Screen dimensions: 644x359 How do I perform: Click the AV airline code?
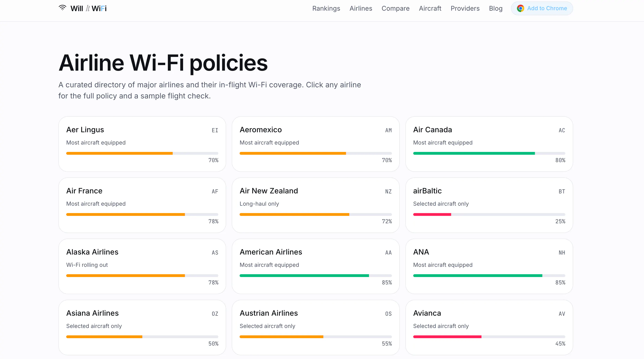tap(562, 314)
